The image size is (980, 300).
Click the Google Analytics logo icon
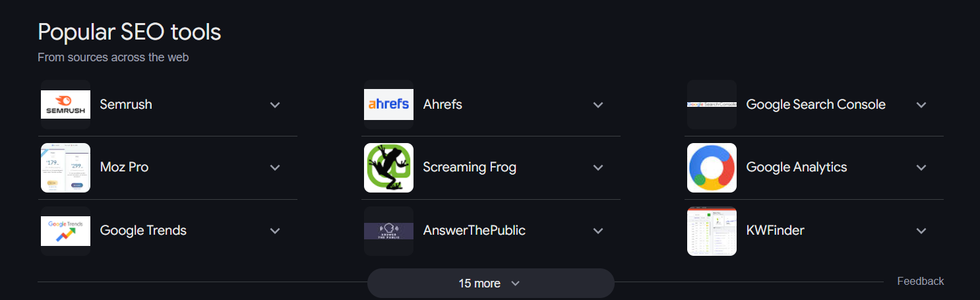tap(712, 167)
